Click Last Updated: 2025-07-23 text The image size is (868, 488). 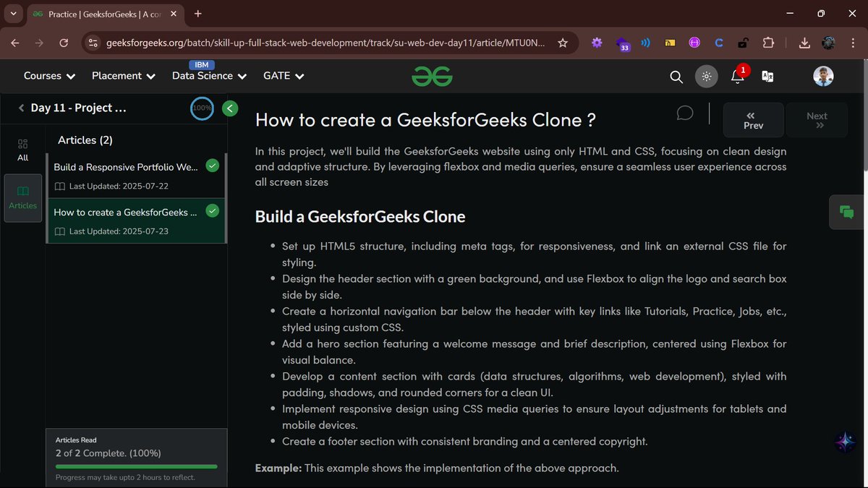[119, 231]
